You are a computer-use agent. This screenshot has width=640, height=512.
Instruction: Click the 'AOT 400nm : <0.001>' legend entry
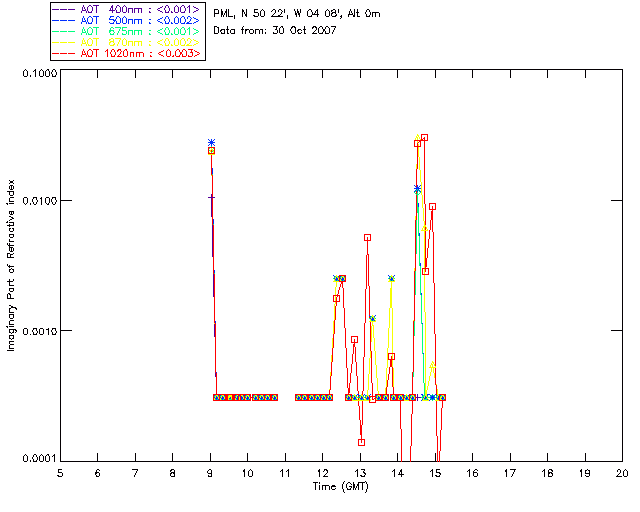click(126, 9)
